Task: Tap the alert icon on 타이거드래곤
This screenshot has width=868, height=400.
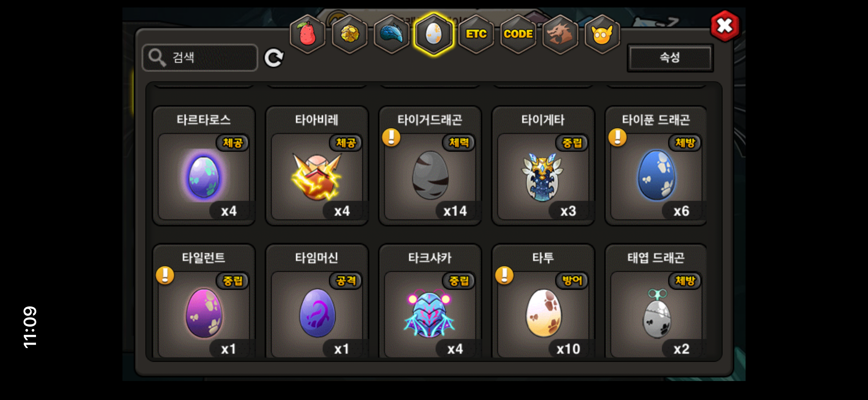Action: [391, 137]
